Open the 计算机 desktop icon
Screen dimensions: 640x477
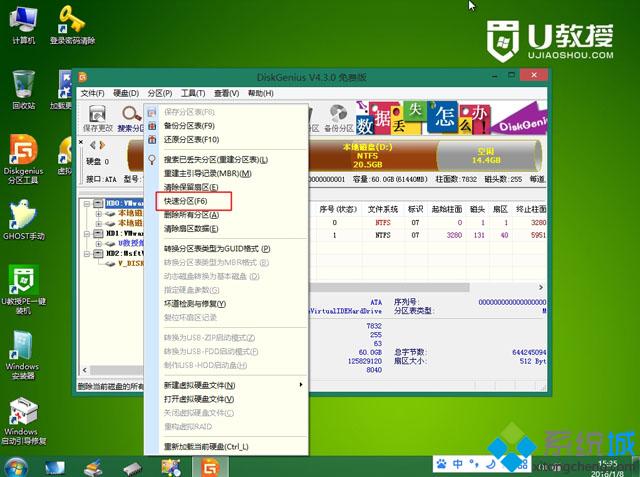pyautogui.click(x=24, y=24)
